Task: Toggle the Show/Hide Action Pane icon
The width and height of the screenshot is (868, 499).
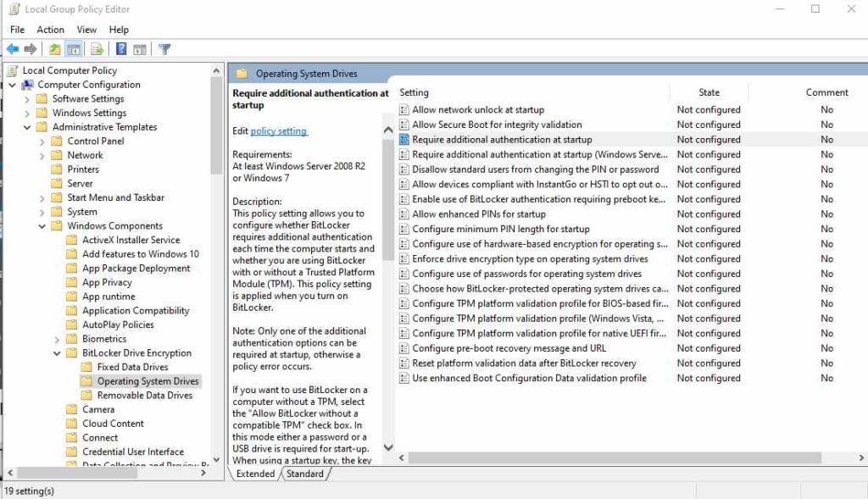Action: (140, 49)
